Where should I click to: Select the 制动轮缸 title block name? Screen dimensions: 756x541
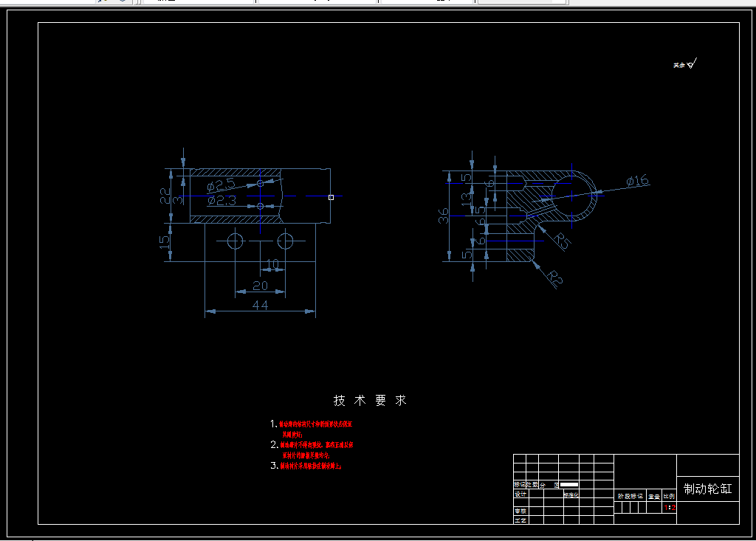tap(708, 489)
